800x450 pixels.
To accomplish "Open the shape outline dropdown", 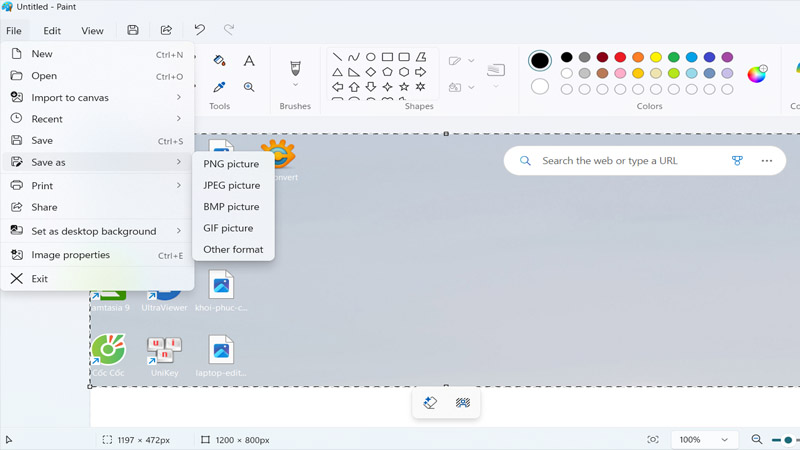I will point(471,61).
